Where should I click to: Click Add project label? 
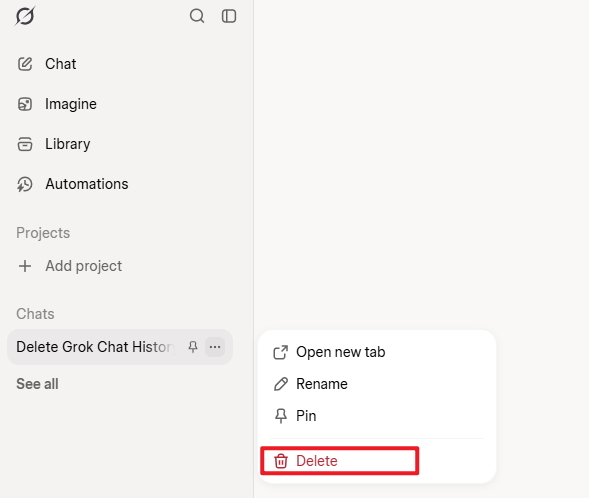coord(83,266)
